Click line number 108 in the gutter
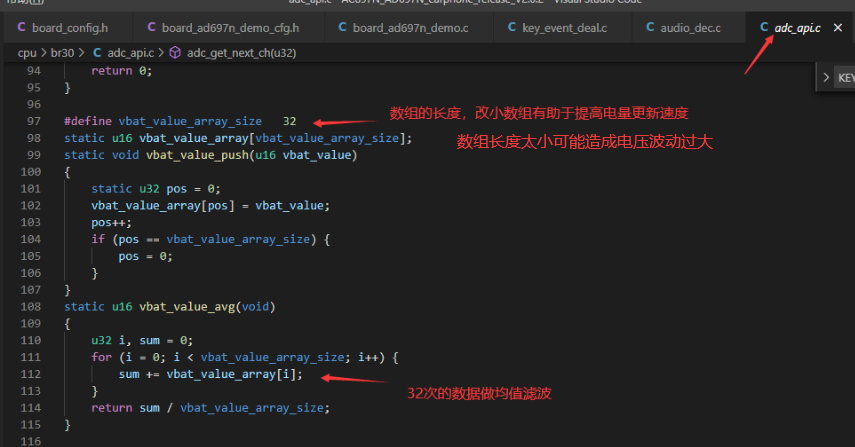This screenshot has width=855, height=447. [31, 306]
